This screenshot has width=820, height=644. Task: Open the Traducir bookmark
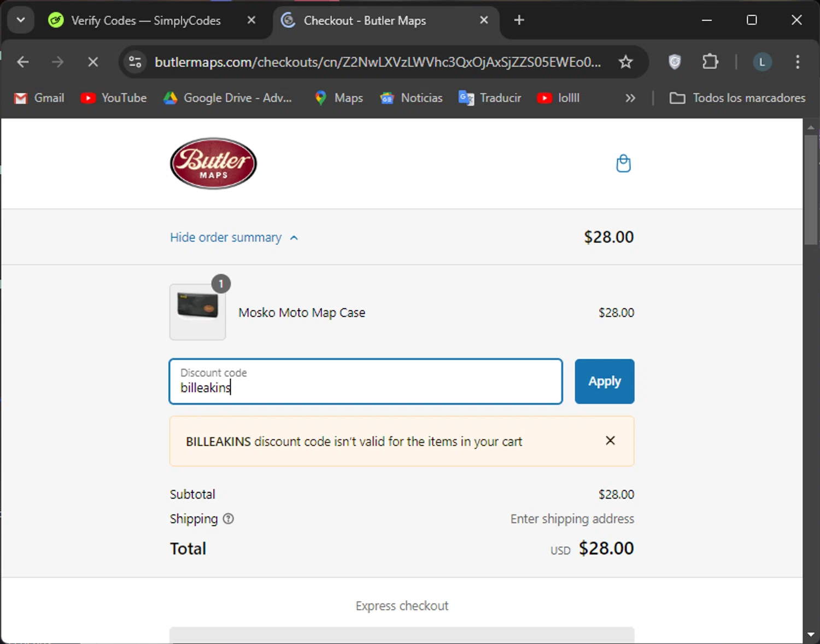tap(490, 98)
